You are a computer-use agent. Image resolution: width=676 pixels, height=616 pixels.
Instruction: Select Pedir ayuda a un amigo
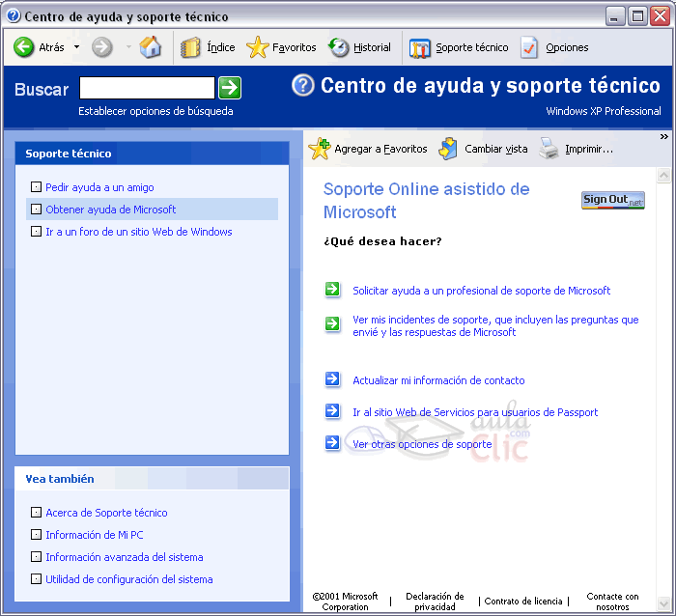tap(99, 187)
